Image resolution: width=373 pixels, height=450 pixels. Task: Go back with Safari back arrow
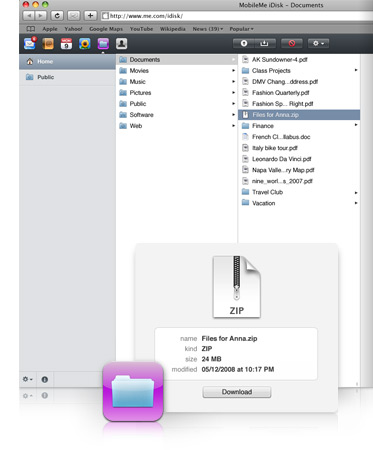click(x=29, y=16)
